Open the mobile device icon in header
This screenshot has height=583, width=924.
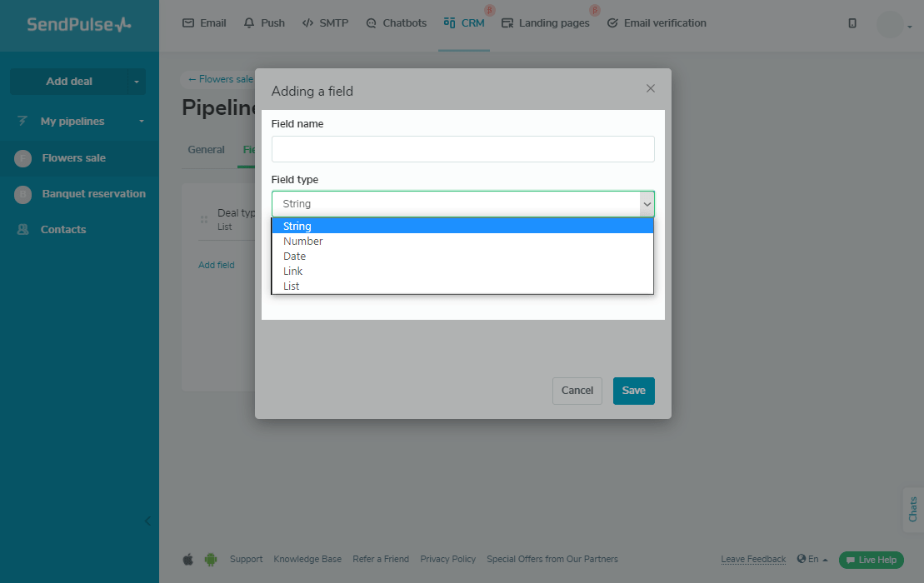pyautogui.click(x=852, y=23)
